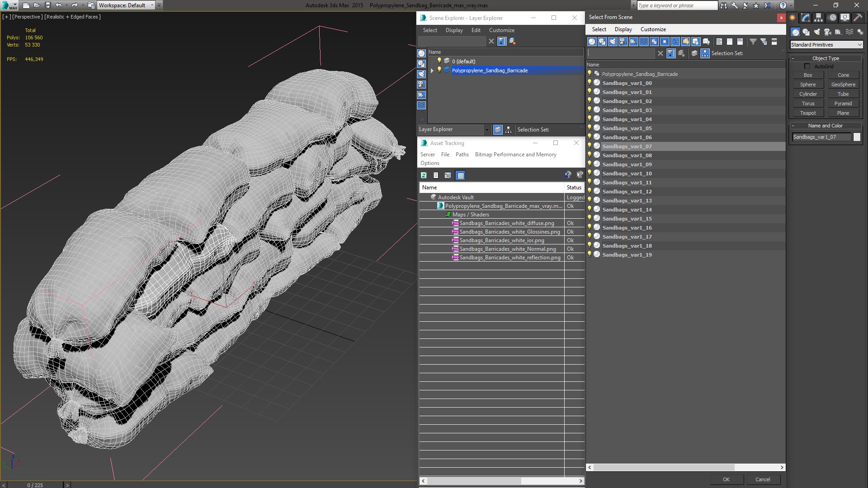Toggle visibility bulb for Sandbags_var1_03
The image size is (868, 488).
[590, 110]
